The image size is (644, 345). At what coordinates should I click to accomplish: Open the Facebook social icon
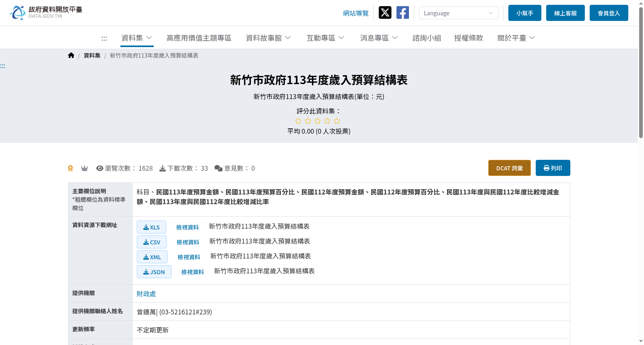pos(402,12)
